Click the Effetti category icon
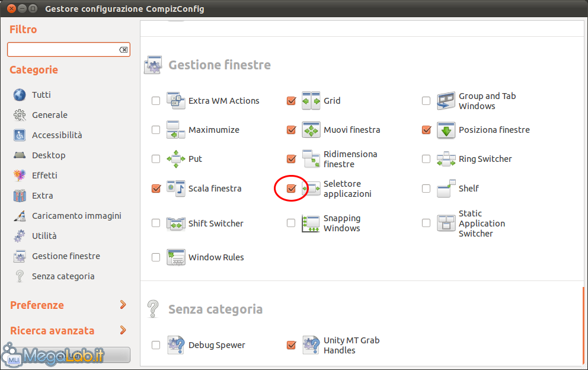The height and width of the screenshot is (370, 588). pos(20,176)
